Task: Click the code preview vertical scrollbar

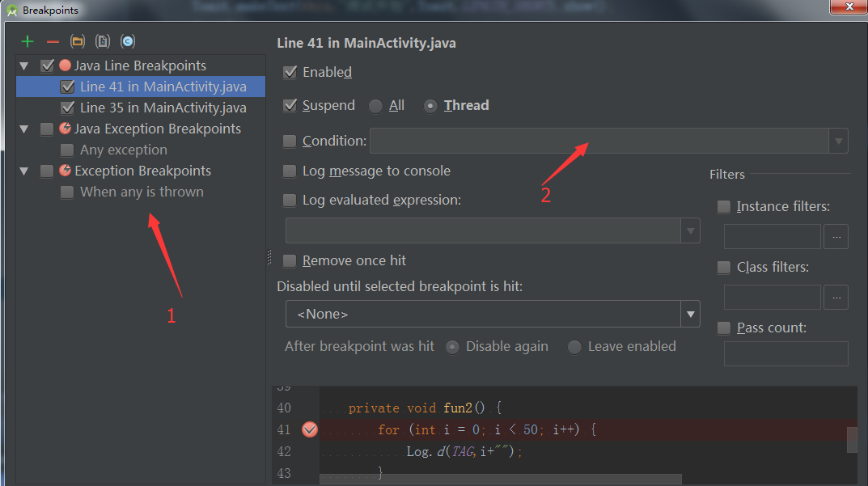Action: tap(852, 440)
